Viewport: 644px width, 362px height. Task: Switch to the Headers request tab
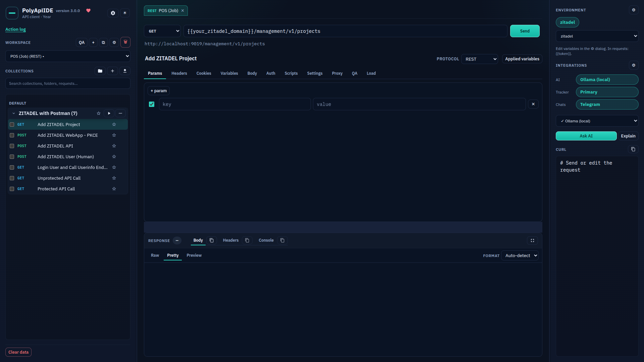tap(179, 73)
